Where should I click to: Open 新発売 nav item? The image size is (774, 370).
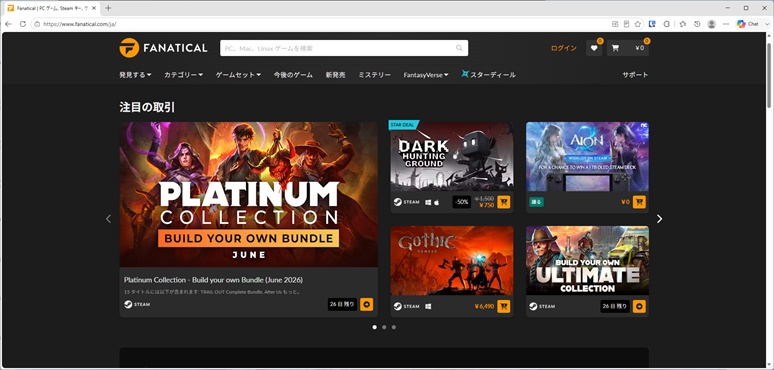pos(335,75)
